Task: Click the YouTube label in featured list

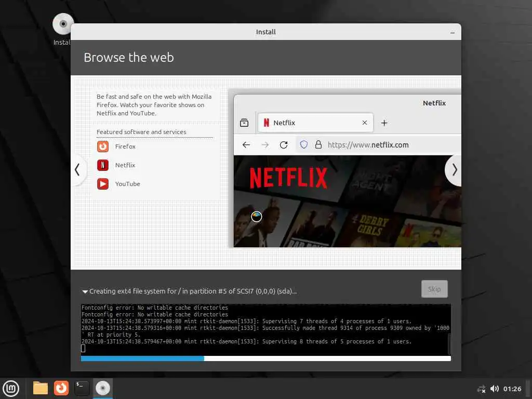Action: (128, 184)
